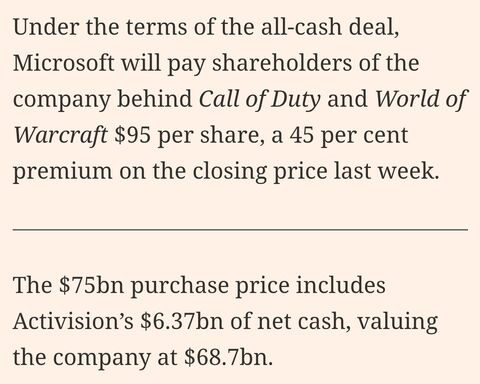480x384 pixels.
Task: Click the 'all-cash' phrase in first line
Action: point(301,27)
